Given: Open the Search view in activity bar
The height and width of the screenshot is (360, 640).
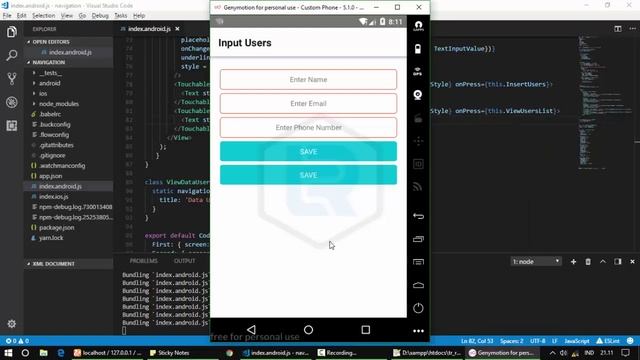Looking at the screenshot, I should pyautogui.click(x=11, y=55).
